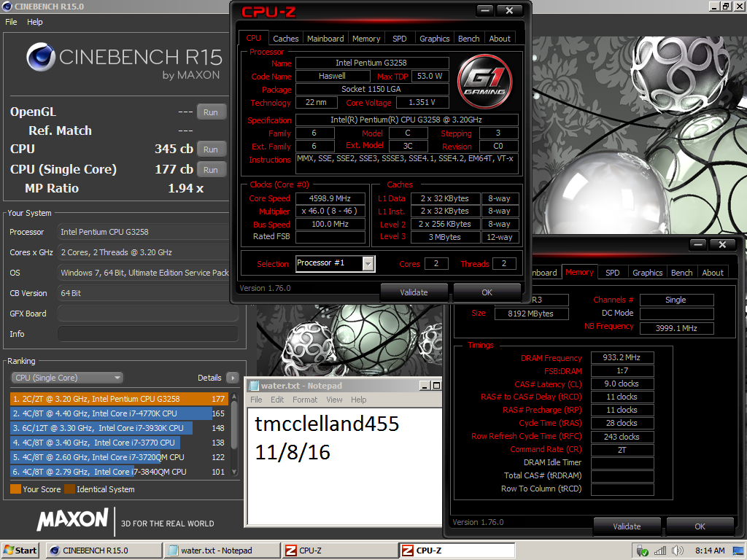
Task: Click the Cinebench title bar icon
Action: tap(7, 6)
